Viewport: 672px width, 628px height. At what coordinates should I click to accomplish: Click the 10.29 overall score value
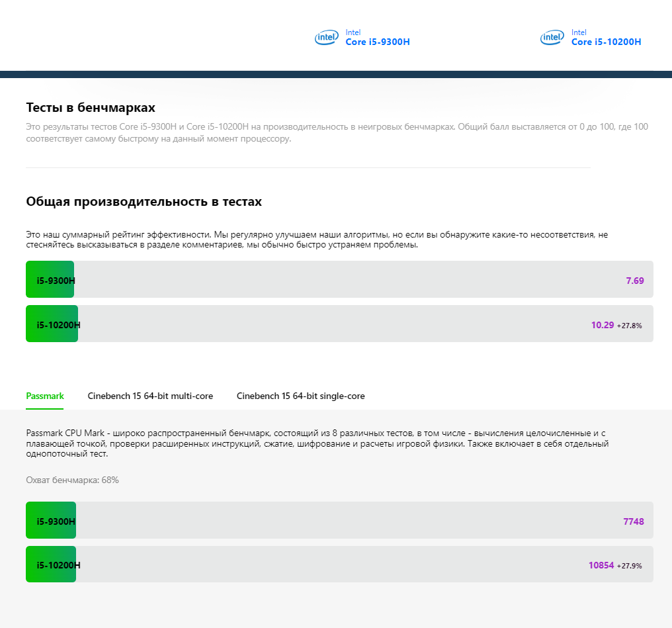coord(603,325)
